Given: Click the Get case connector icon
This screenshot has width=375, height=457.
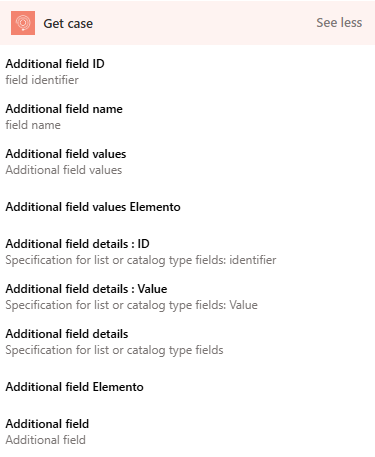Looking at the screenshot, I should (23, 23).
